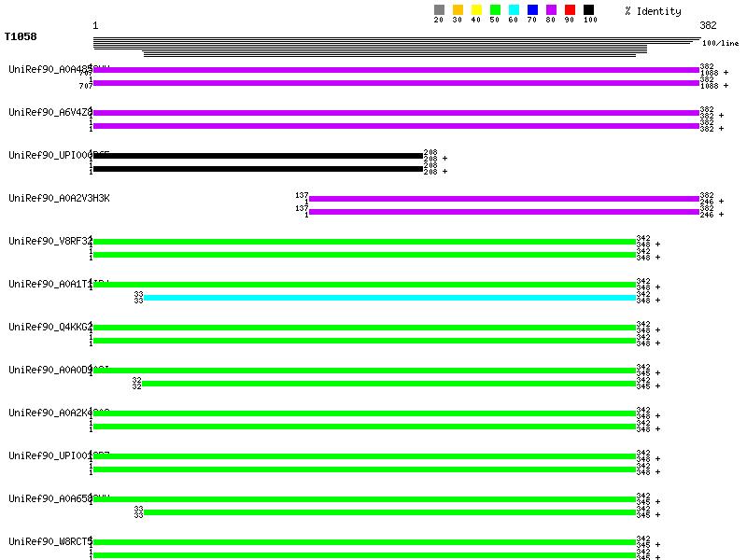The image size is (747, 560).
Task: Select the black 100% identity swatch
Action: (x=588, y=10)
